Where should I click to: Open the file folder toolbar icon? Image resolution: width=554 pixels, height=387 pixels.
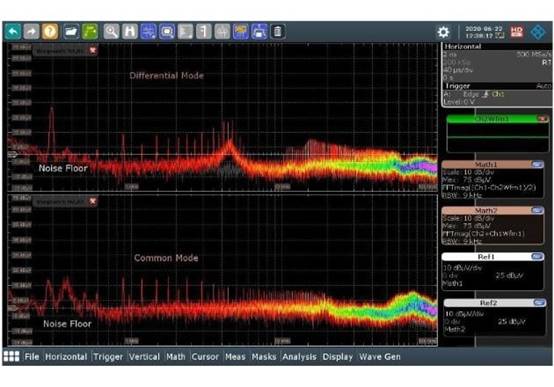click(x=71, y=32)
